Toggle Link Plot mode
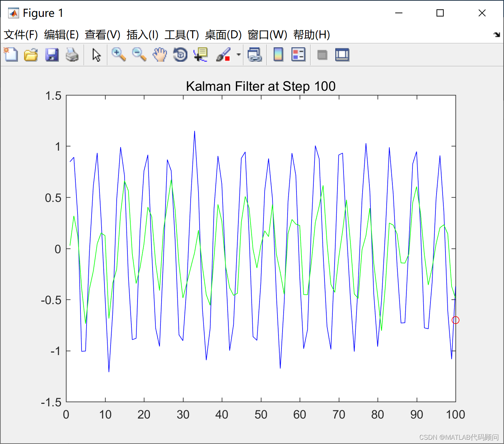The width and height of the screenshot is (504, 444). coord(255,55)
